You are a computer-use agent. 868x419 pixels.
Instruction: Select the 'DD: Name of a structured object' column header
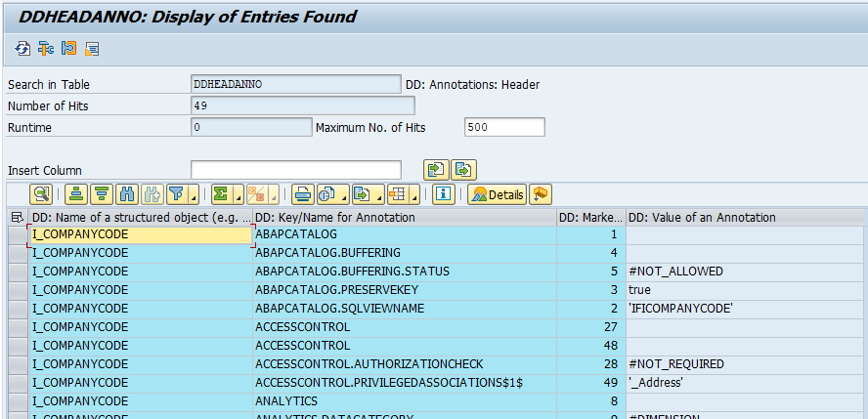click(x=141, y=217)
